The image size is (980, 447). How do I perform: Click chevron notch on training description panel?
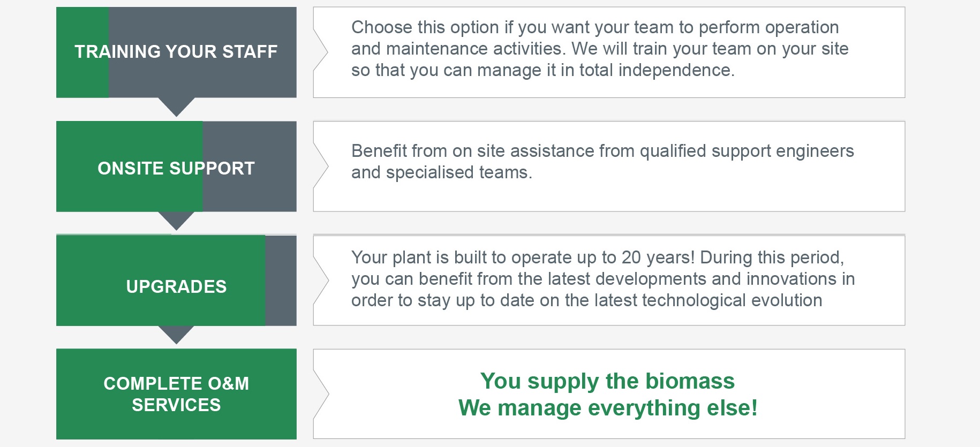321,52
